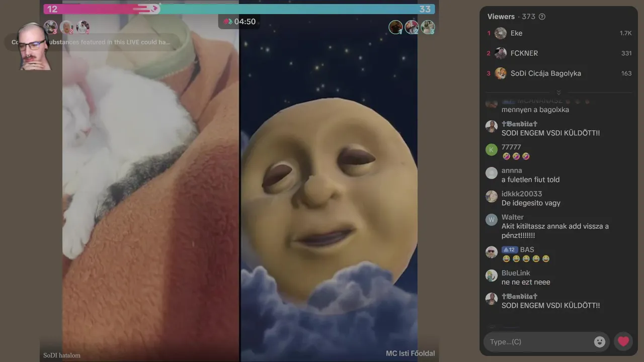Click FCKNER's 331 score value
This screenshot has height=362, width=644.
[626, 53]
